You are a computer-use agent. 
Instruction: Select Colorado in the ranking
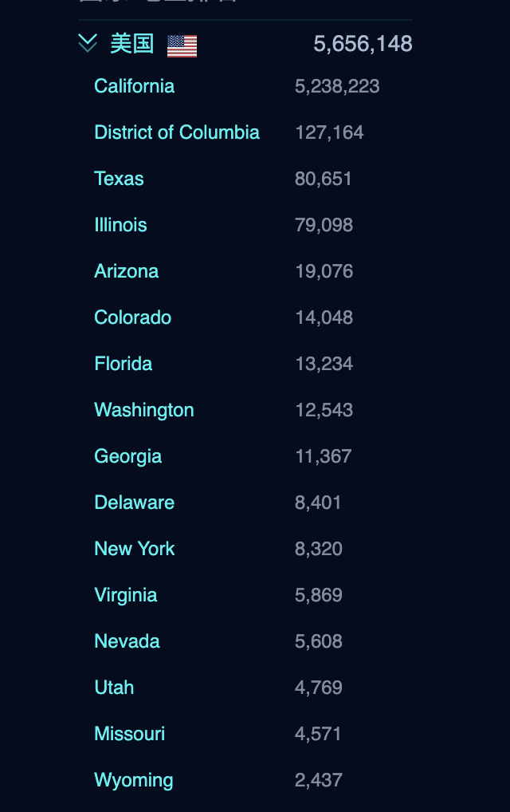(132, 317)
